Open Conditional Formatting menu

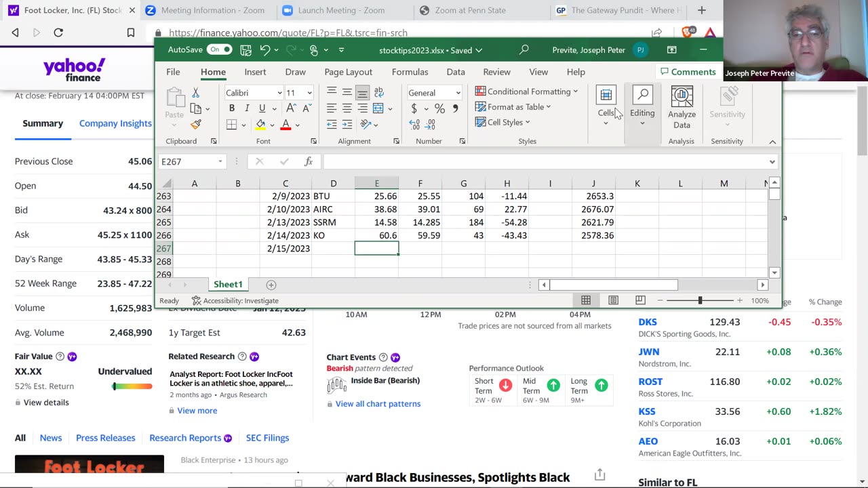(526, 91)
